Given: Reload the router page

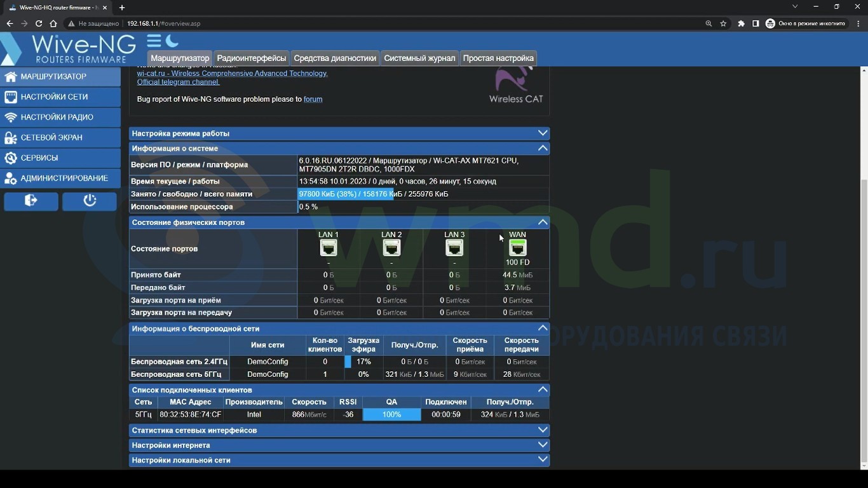Looking at the screenshot, I should click(39, 24).
